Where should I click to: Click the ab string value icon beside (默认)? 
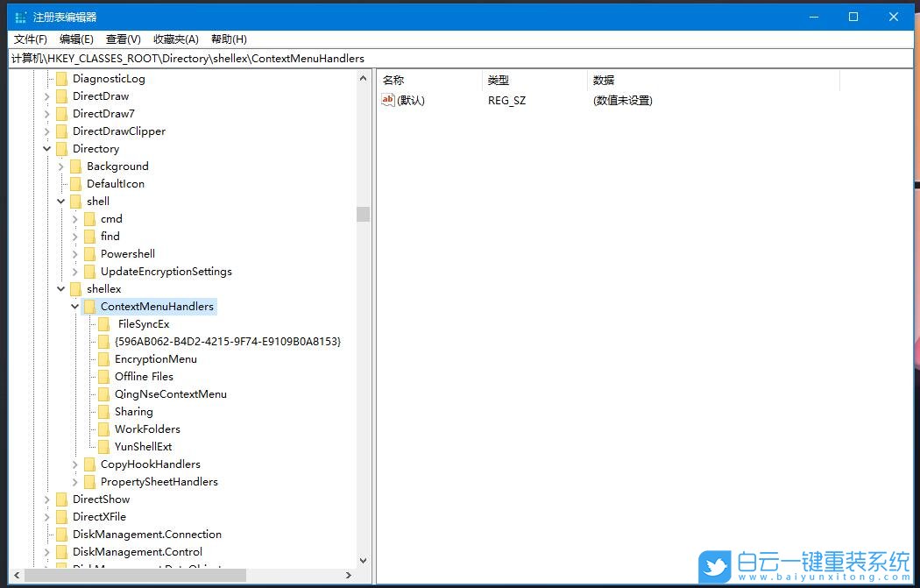[387, 100]
